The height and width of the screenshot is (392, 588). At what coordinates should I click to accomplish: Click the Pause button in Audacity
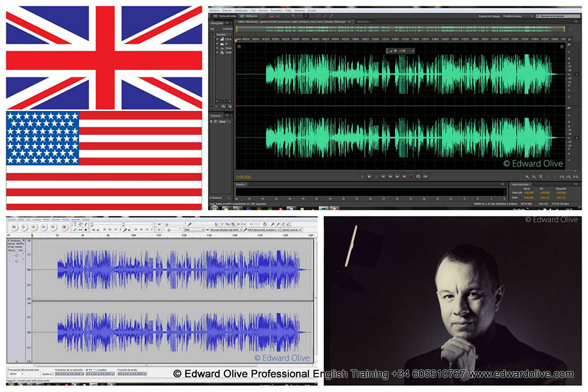(x=14, y=227)
